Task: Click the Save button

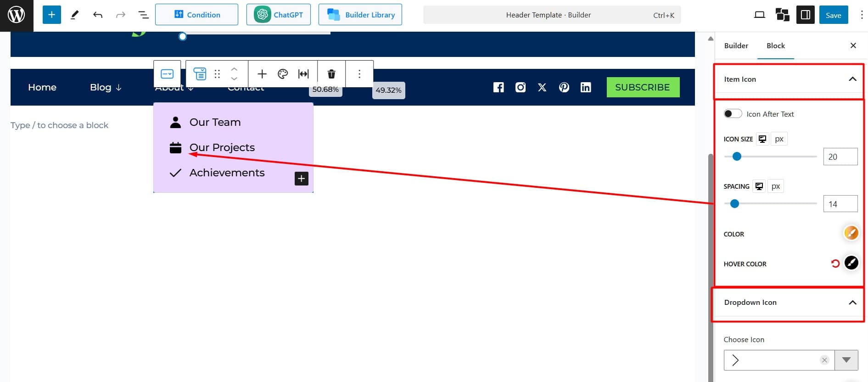Action: pos(833,15)
